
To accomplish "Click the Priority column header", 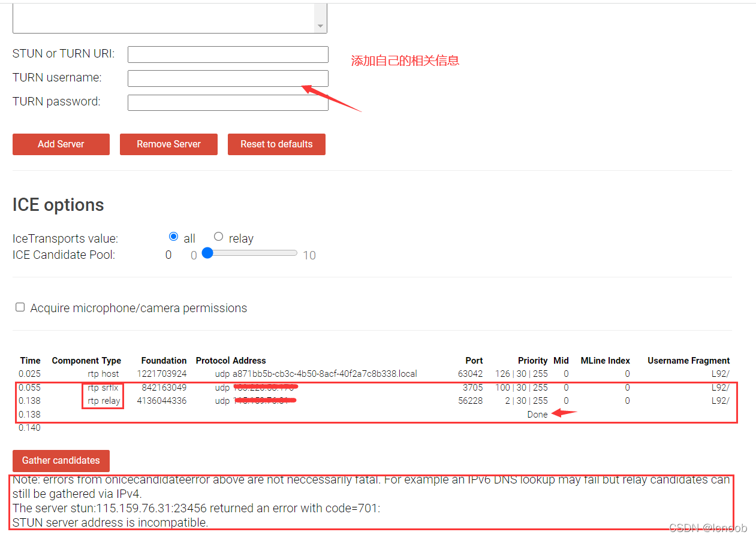I will click(532, 361).
